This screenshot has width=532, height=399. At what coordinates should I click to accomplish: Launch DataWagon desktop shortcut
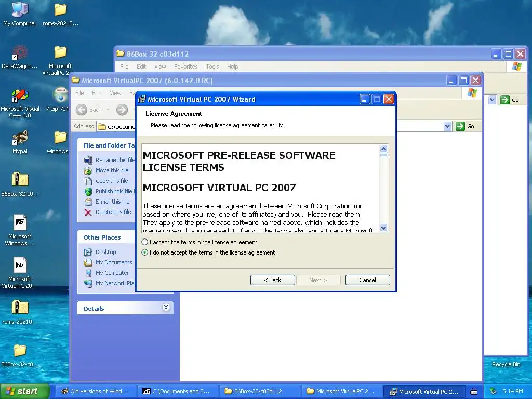(x=20, y=56)
